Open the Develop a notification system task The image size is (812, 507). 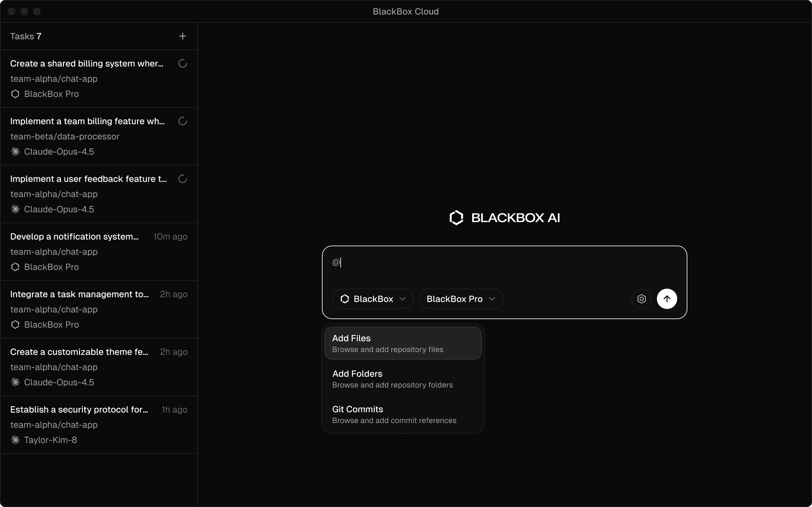click(75, 237)
